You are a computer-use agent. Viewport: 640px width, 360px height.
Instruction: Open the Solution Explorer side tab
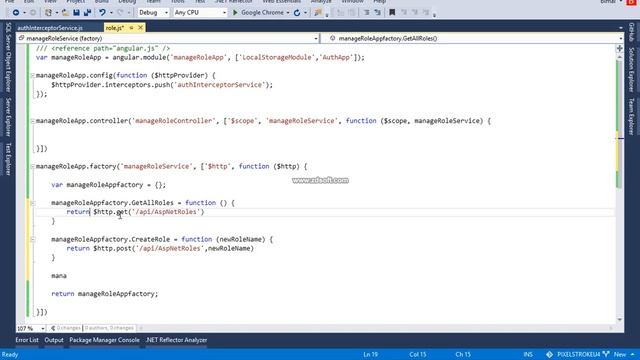tap(631, 69)
